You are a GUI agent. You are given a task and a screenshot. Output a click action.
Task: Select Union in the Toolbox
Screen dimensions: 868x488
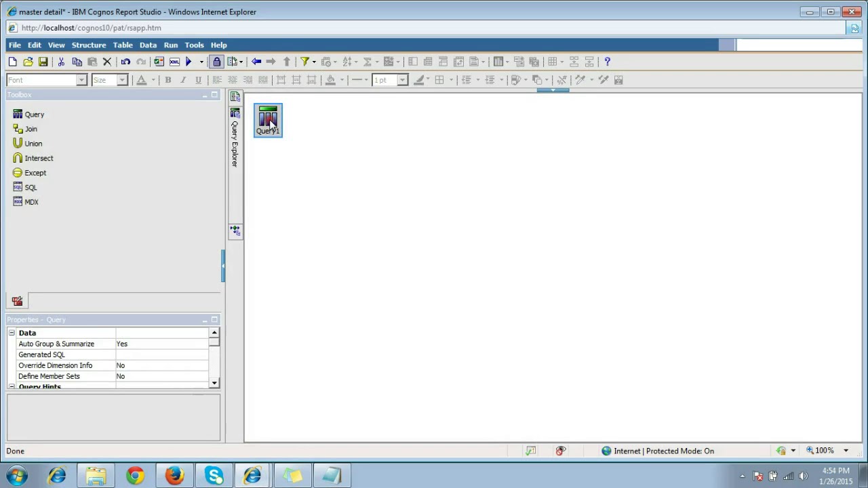(28, 144)
